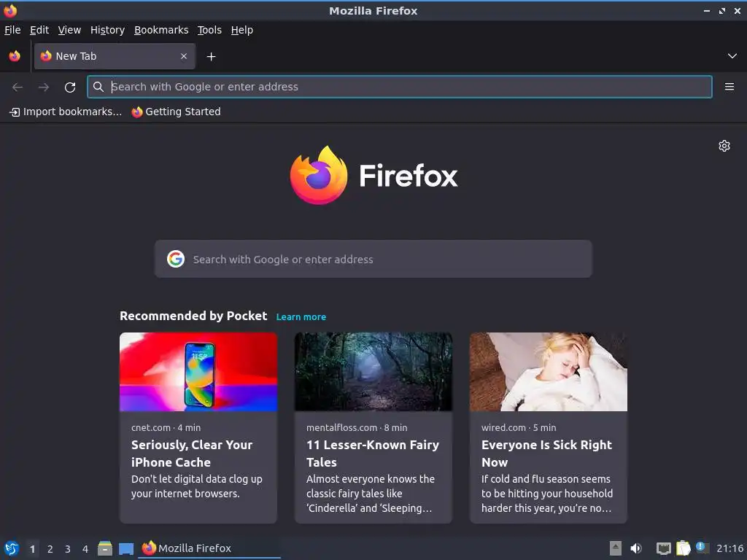The image size is (747, 560).
Task: Click the back navigation arrow
Action: click(18, 87)
